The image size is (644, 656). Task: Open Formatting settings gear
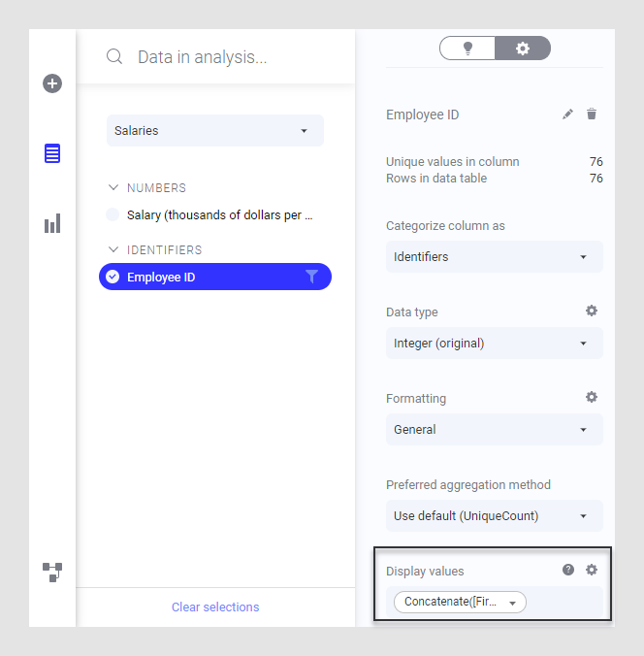point(592,398)
